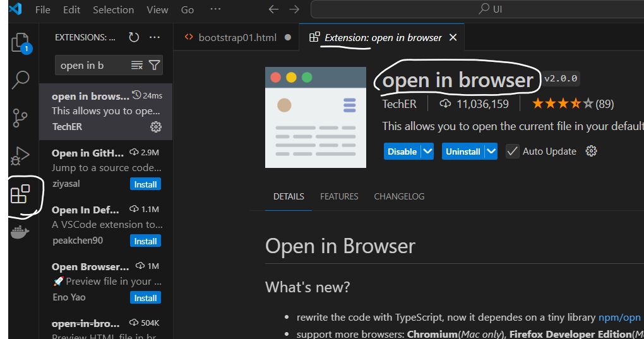The height and width of the screenshot is (339, 644).
Task: Open the Go menu
Action: 188,9
